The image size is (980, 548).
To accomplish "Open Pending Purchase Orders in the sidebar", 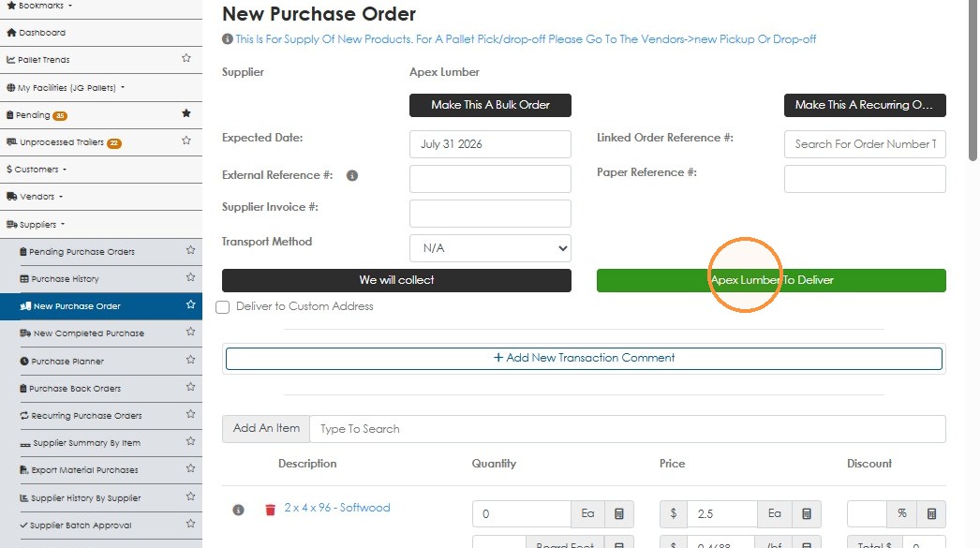I will 82,252.
